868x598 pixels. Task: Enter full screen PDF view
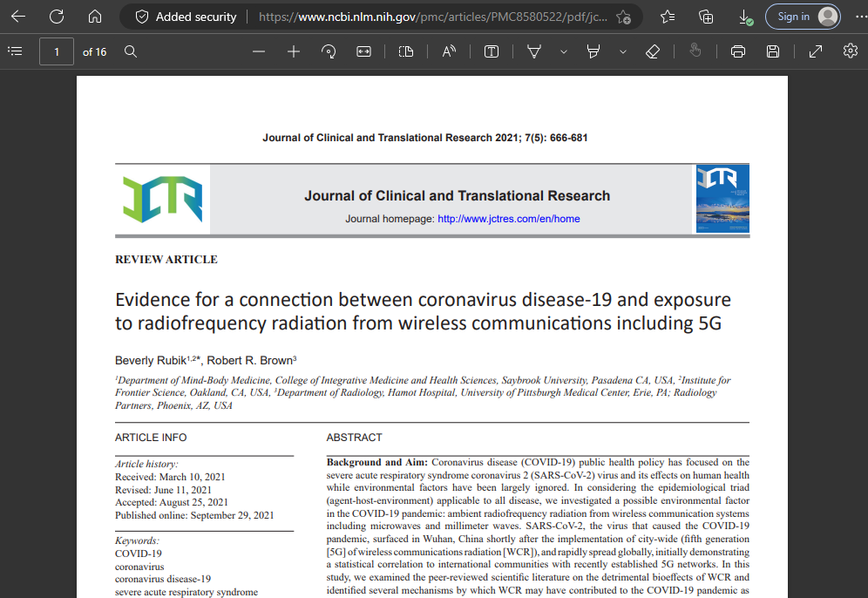[x=816, y=51]
